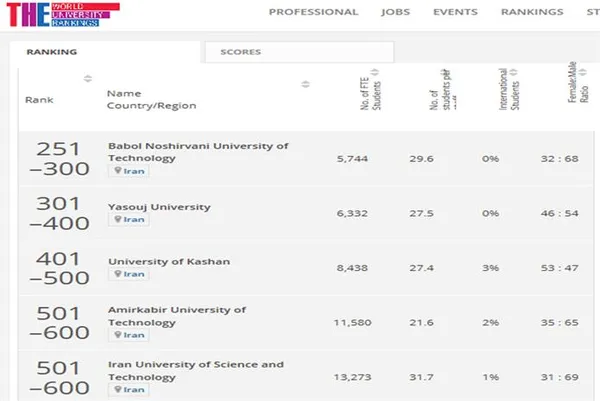Open the Jobs menu item

click(x=395, y=12)
